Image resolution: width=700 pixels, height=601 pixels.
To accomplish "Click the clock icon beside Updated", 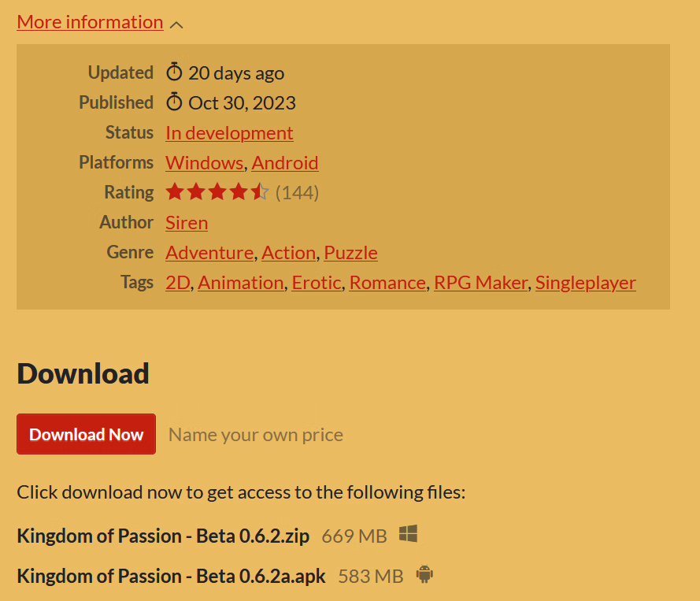I will [174, 72].
